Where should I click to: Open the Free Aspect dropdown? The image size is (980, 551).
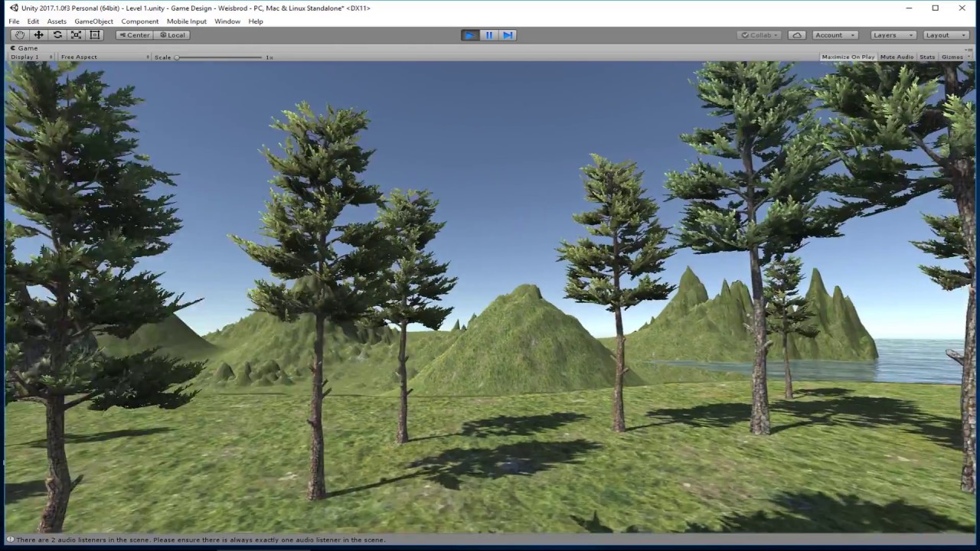[104, 57]
